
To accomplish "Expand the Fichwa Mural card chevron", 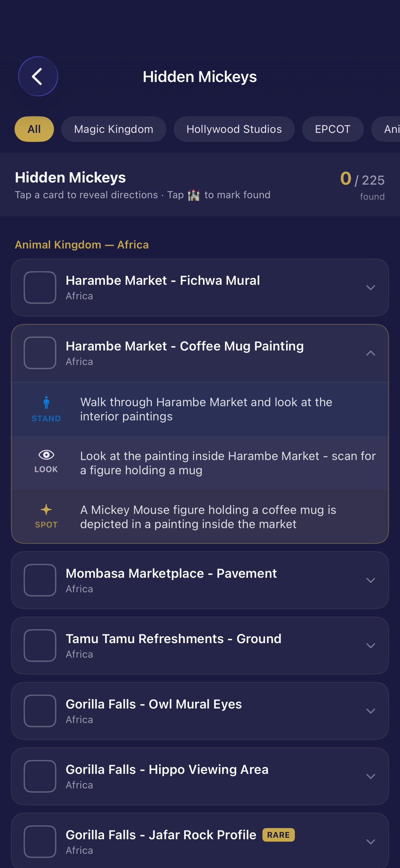I will coord(371,288).
